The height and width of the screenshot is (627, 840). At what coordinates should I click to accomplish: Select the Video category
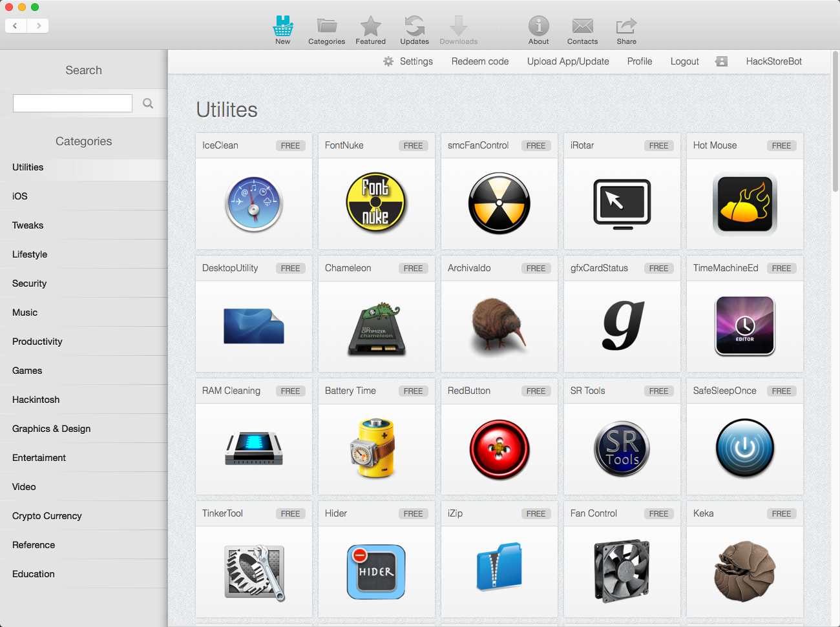click(x=84, y=487)
